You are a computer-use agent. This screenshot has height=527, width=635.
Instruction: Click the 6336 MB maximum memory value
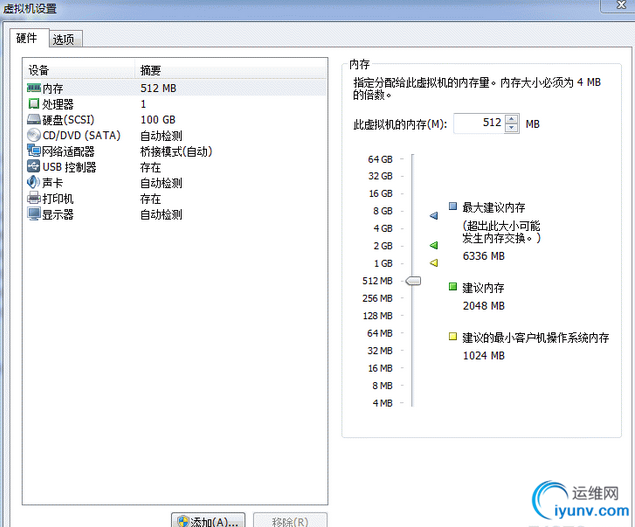point(484,256)
